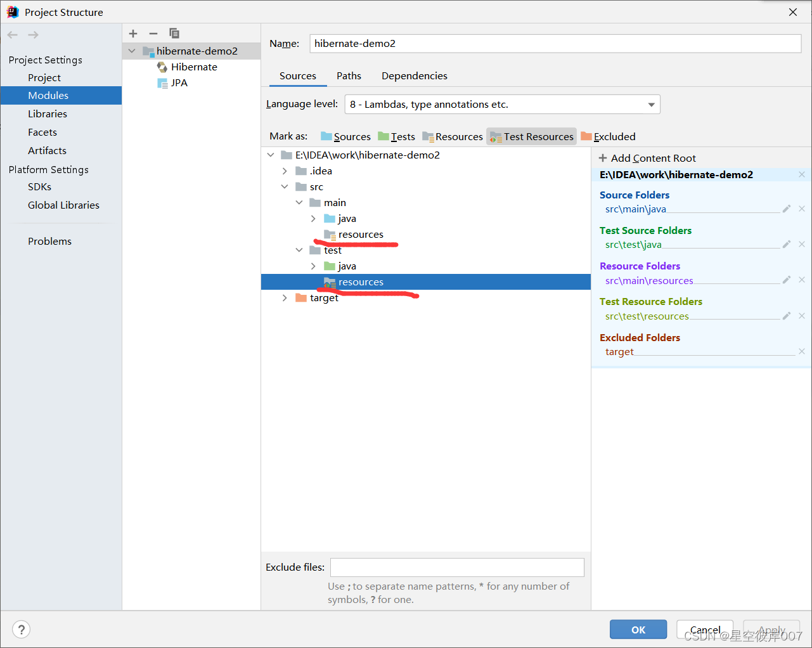The width and height of the screenshot is (812, 648).
Task: Click the copy module icon
Action: [174, 33]
